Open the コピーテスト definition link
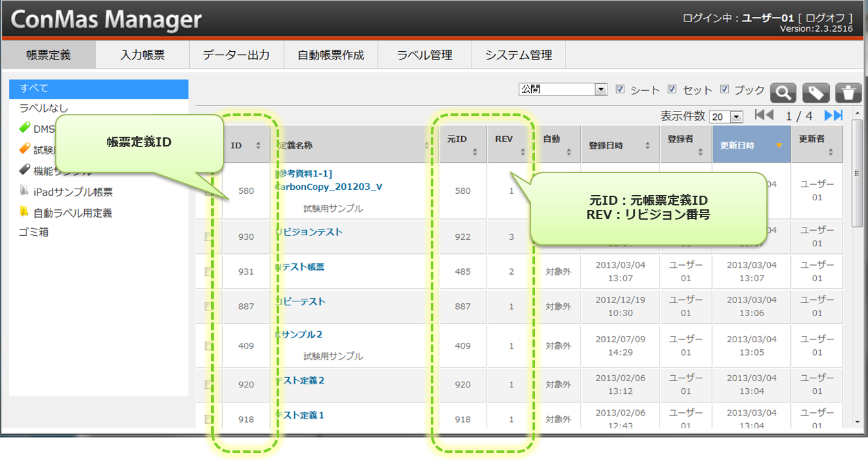 [x=302, y=301]
